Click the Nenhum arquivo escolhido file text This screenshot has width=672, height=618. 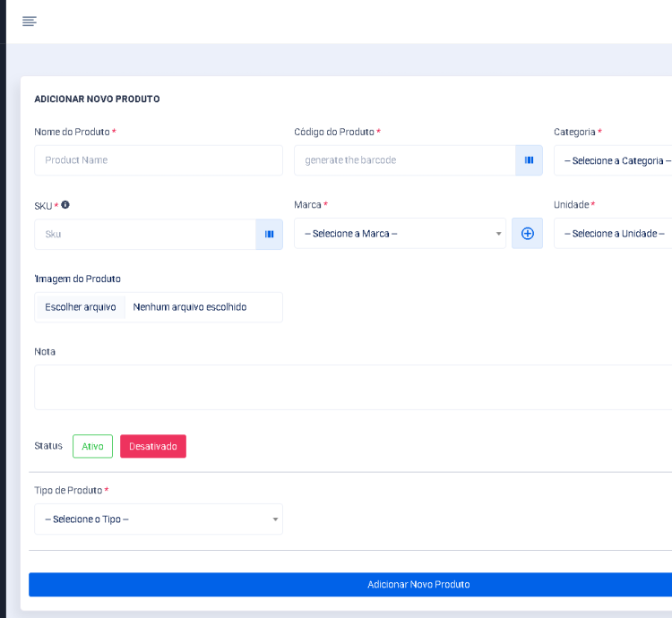190,307
